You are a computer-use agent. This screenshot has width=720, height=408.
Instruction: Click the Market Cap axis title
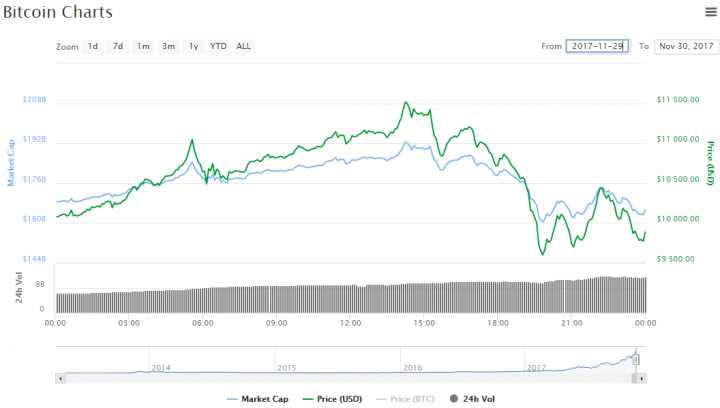11,163
